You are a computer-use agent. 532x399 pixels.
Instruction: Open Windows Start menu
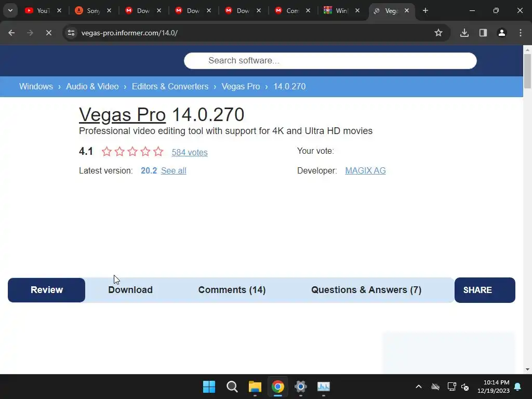point(209,387)
